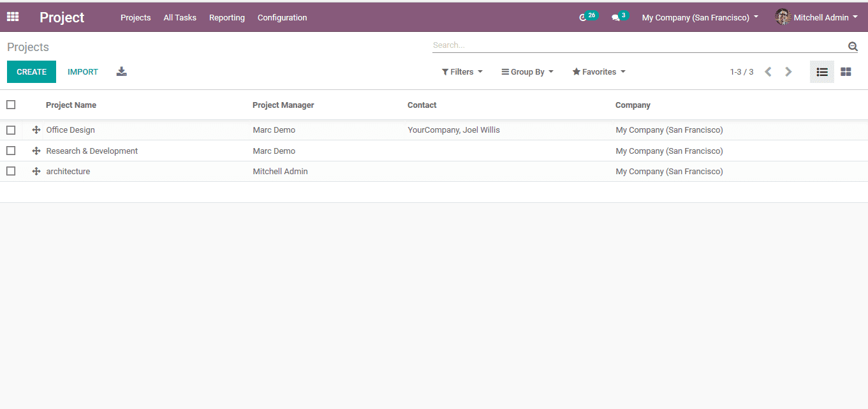868x409 pixels.
Task: Click the 1-3 / 3 pager counter
Action: 742,72
